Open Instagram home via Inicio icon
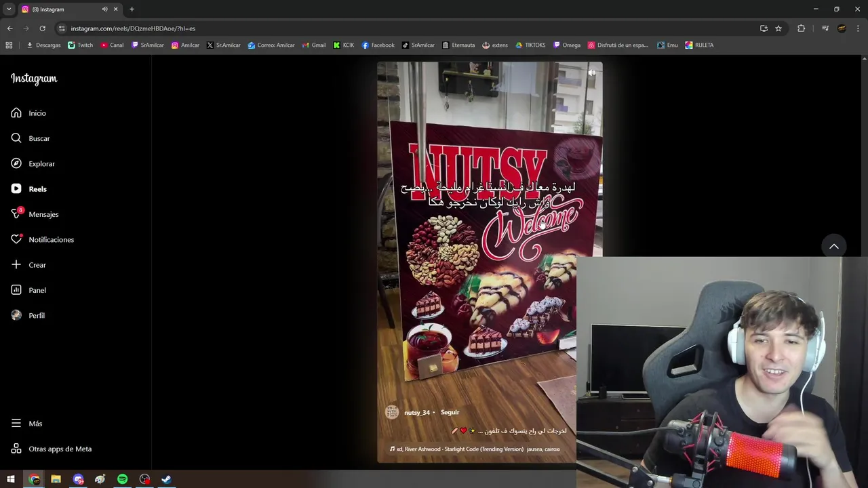 point(16,113)
